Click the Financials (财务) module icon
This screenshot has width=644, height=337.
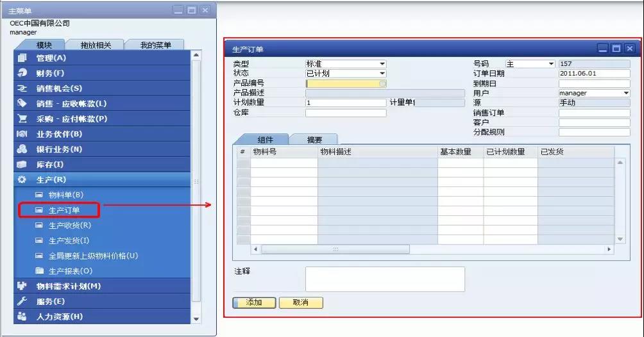tap(22, 73)
